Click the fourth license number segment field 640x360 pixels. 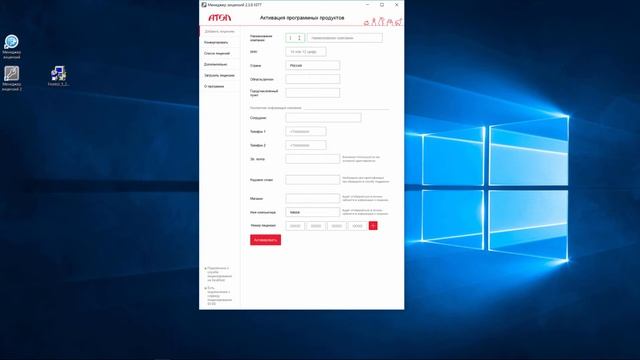pyautogui.click(x=358, y=226)
